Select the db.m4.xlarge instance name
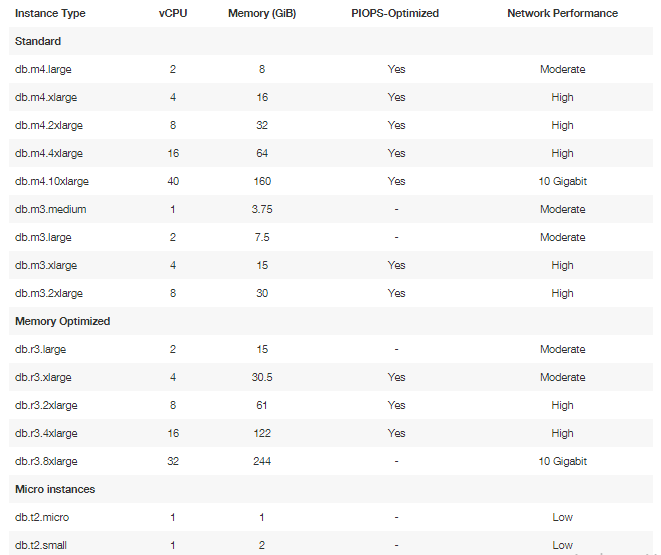 [x=46, y=97]
